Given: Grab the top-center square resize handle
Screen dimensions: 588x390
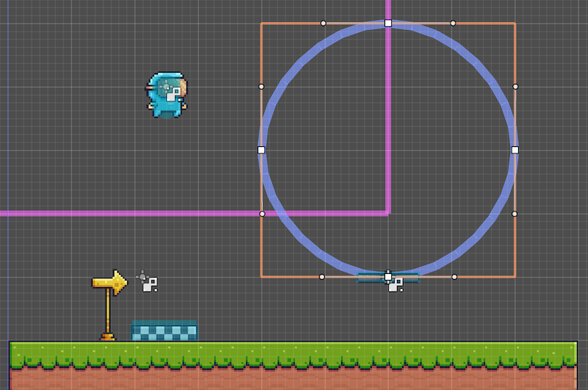Looking at the screenshot, I should click(388, 24).
